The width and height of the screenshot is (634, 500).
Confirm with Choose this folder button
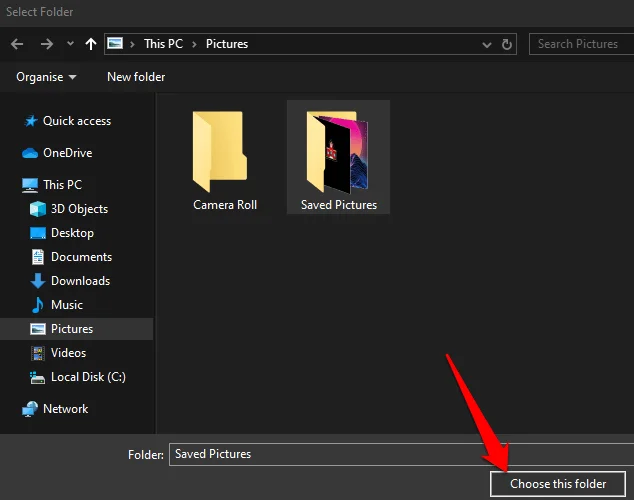click(x=558, y=484)
